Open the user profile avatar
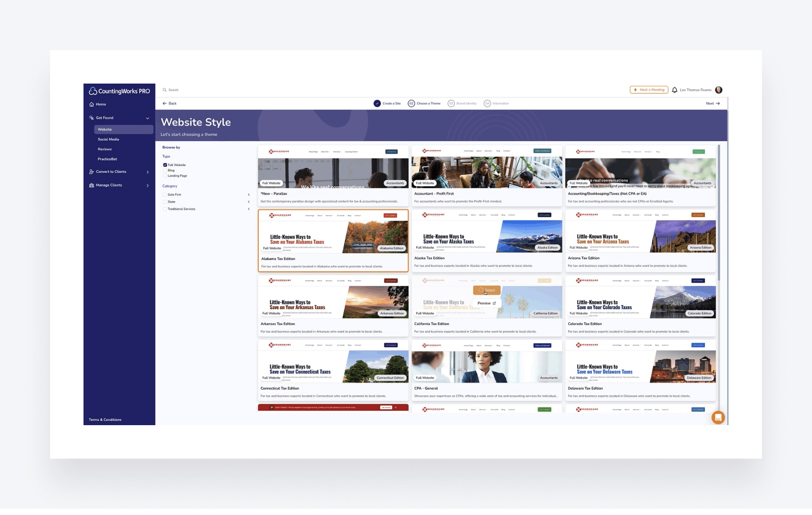This screenshot has height=515, width=812. 719,90
